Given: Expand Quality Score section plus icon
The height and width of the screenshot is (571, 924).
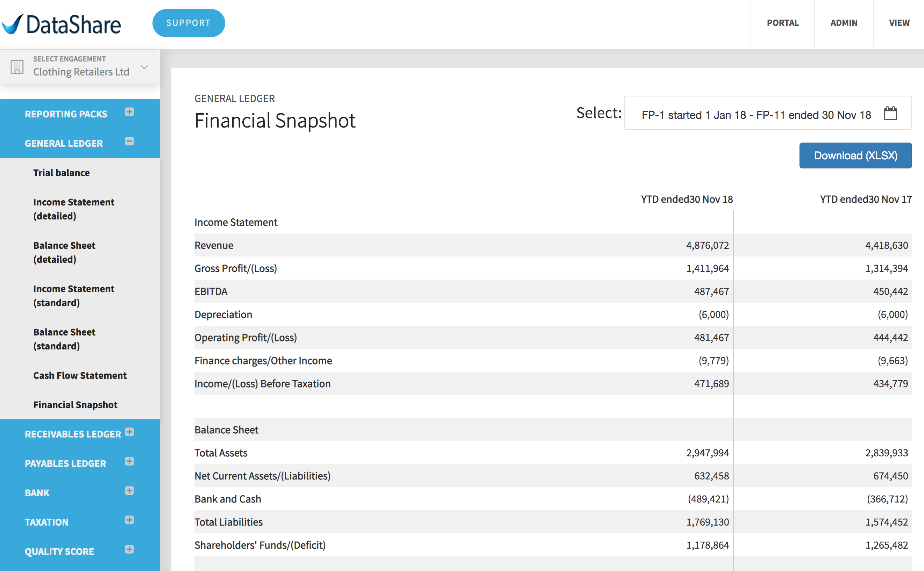Looking at the screenshot, I should tap(129, 549).
